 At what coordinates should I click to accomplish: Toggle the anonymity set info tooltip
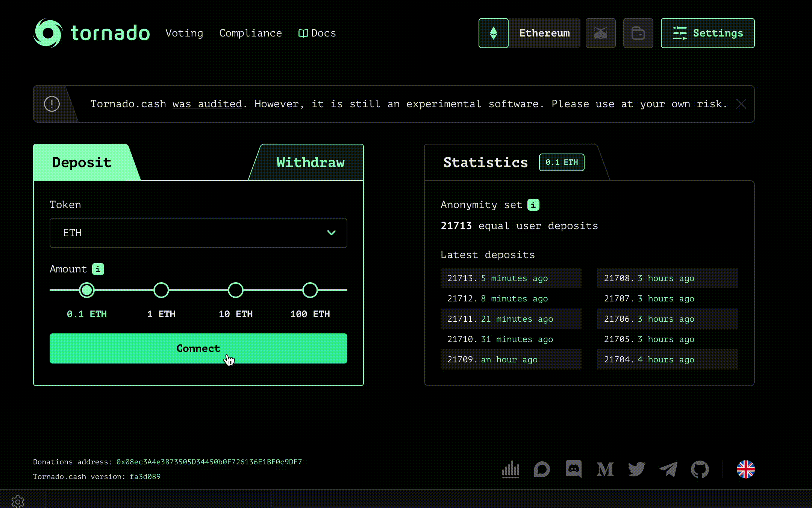click(x=533, y=205)
